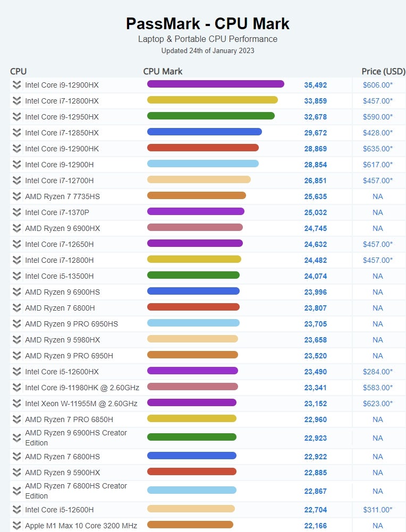Click the red bar for i9-12900HK

pos(203,148)
